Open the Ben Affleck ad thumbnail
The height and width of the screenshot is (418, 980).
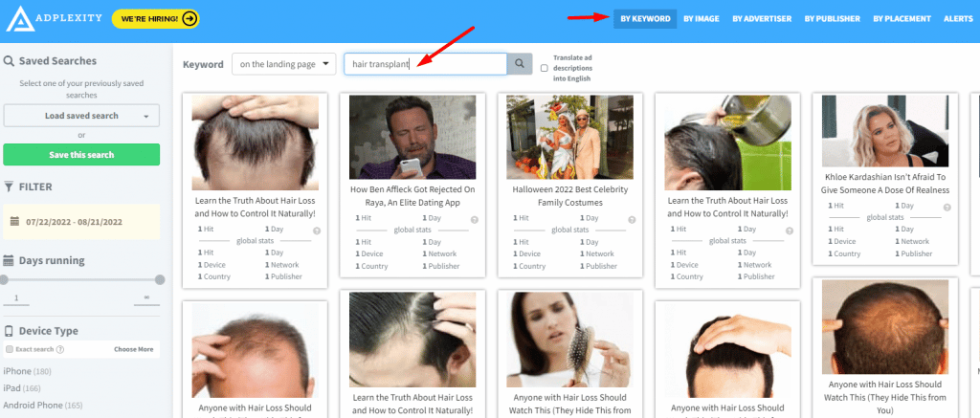point(412,137)
